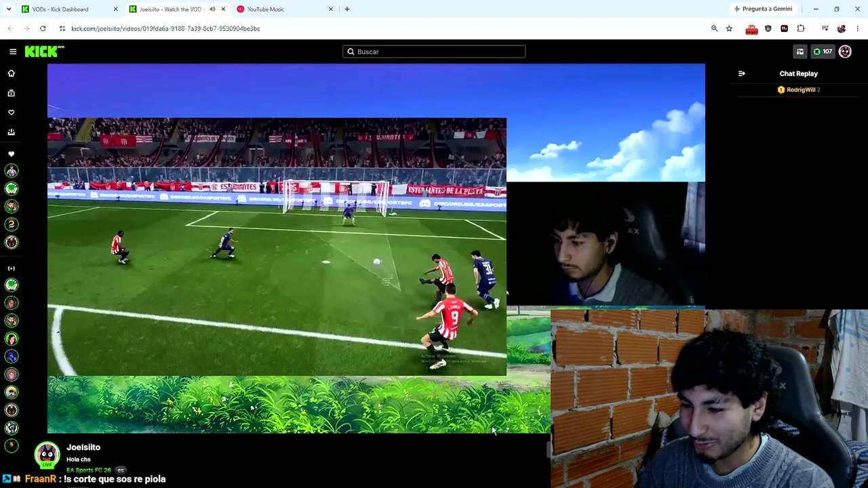The width and height of the screenshot is (868, 488).
Task: View site information icon in address bar
Action: pyautogui.click(x=62, y=28)
